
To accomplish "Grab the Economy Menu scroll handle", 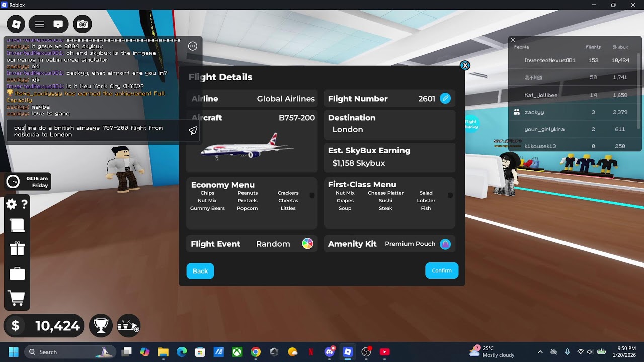I will [x=312, y=195].
